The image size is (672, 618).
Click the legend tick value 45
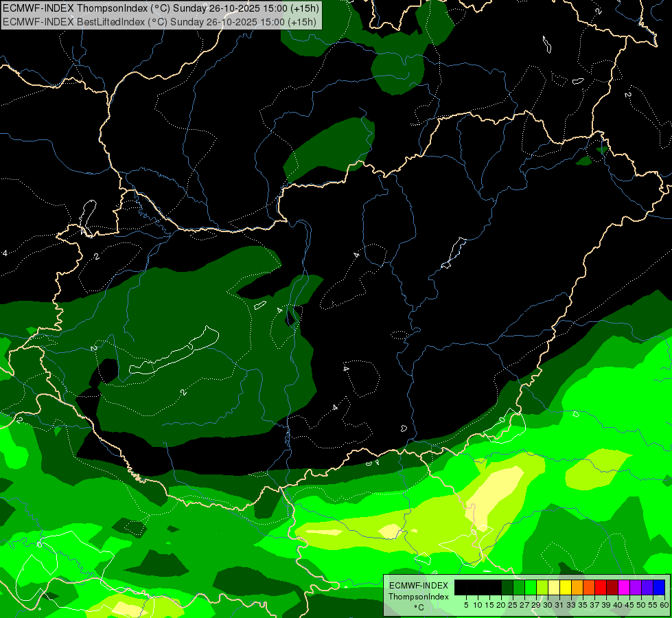(x=629, y=605)
